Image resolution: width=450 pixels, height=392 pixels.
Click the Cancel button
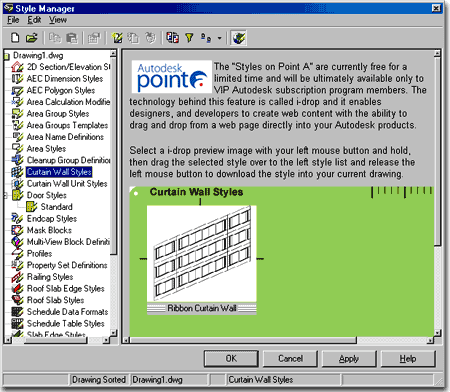(290, 359)
